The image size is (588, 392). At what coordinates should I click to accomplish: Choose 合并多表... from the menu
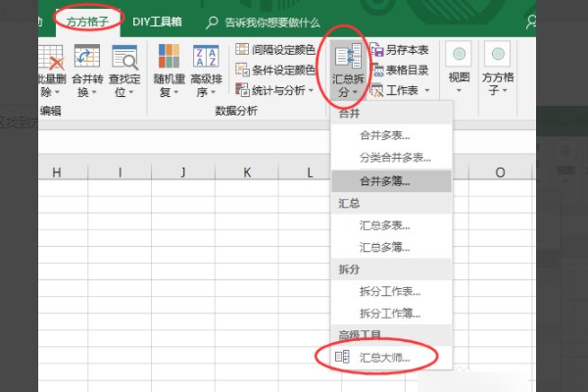tap(391, 135)
